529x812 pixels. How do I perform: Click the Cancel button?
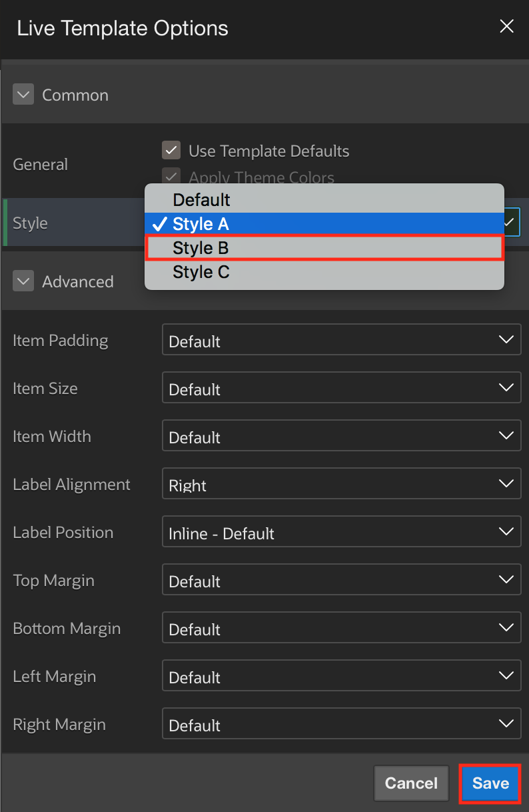click(411, 783)
